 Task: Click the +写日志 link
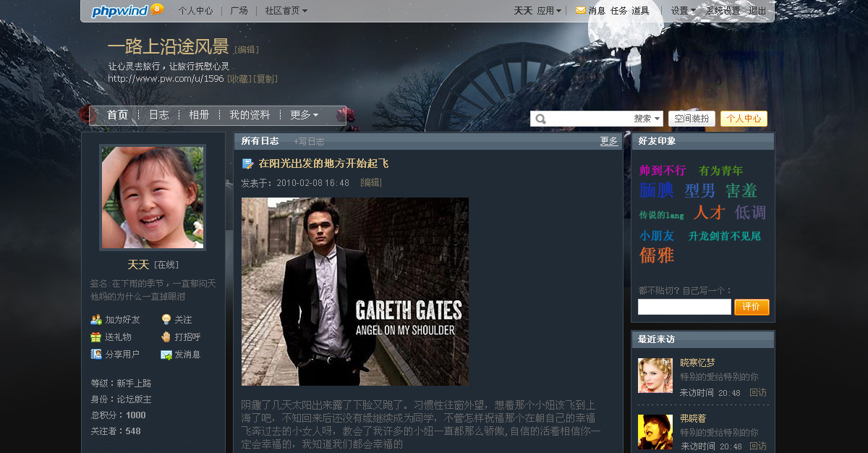[309, 142]
